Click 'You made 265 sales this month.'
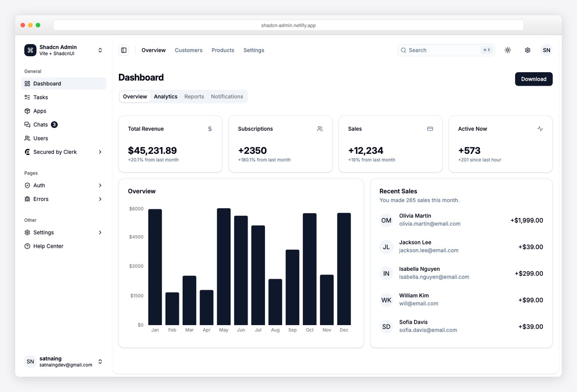 [x=419, y=200]
